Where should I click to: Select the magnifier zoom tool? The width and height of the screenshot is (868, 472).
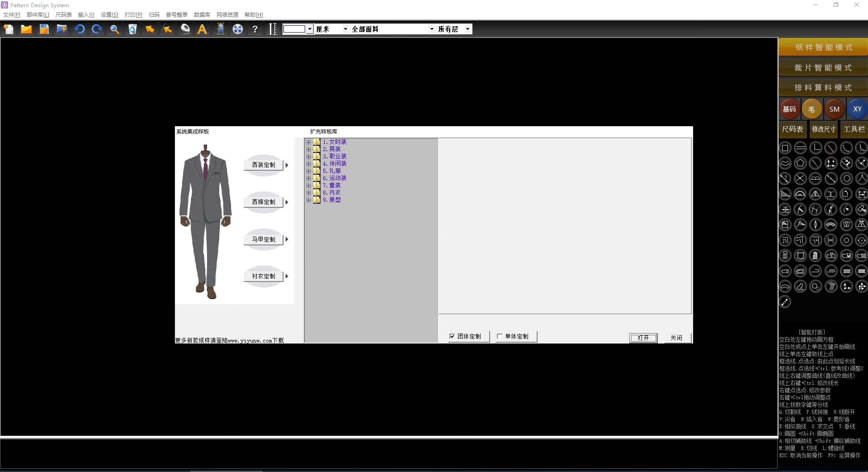click(115, 29)
